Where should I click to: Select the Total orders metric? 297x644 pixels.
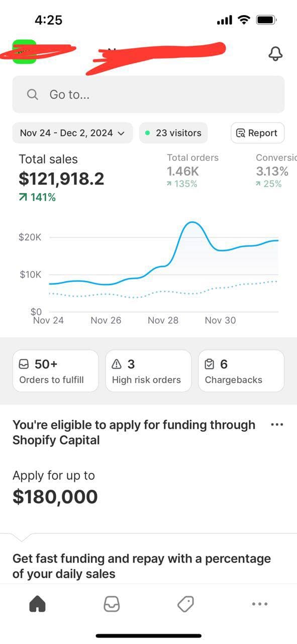point(193,171)
